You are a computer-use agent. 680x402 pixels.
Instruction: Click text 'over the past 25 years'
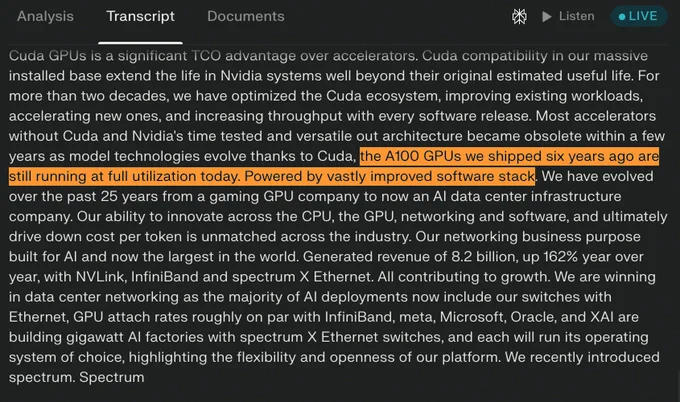pyautogui.click(x=82, y=196)
